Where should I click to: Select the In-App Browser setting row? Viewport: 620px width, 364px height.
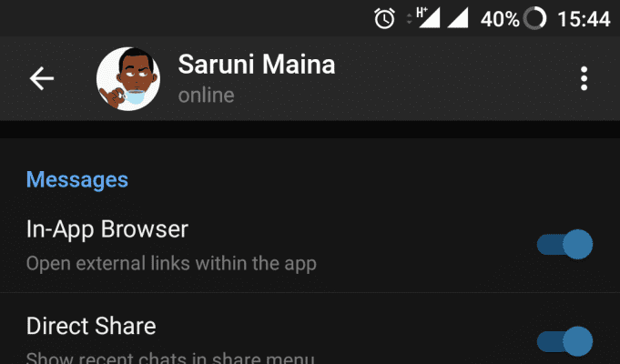310,245
